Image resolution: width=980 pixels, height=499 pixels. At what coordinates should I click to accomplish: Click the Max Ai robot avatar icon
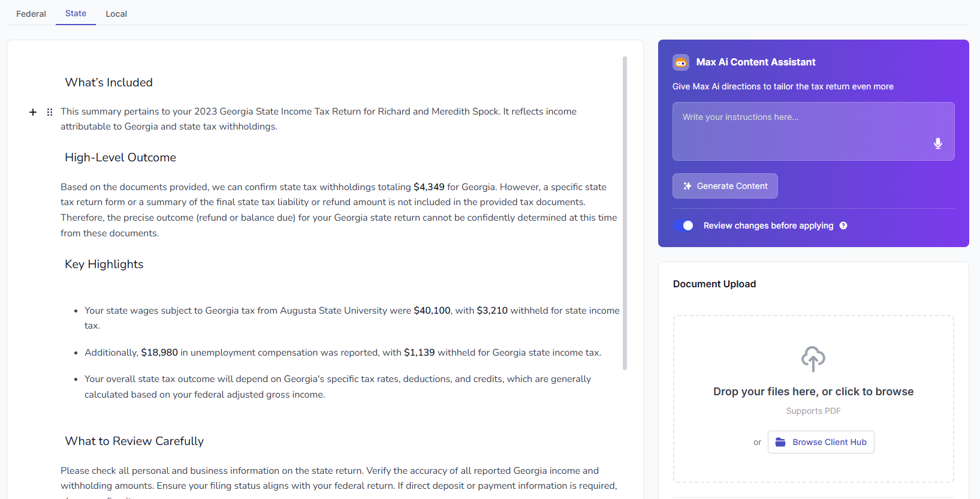tap(681, 62)
